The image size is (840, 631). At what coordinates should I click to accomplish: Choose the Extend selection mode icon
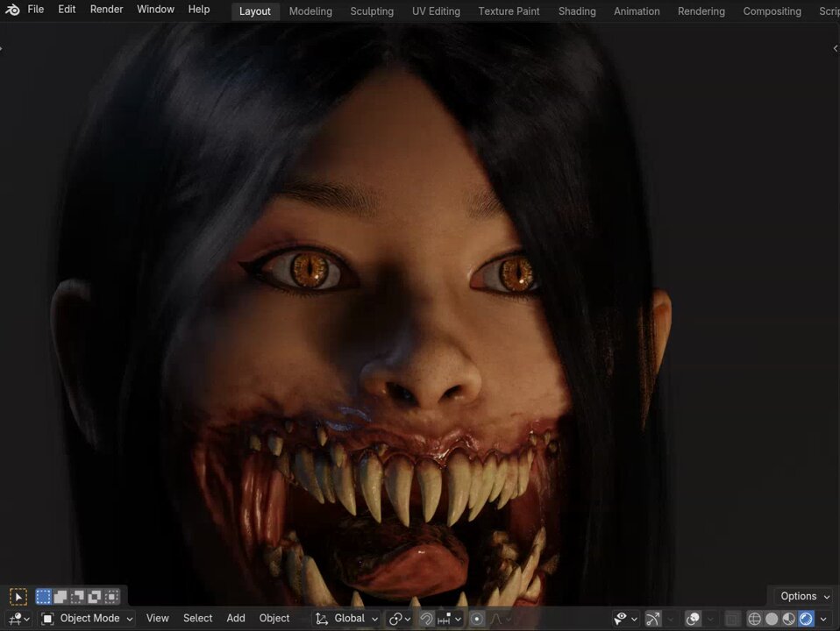click(x=61, y=596)
